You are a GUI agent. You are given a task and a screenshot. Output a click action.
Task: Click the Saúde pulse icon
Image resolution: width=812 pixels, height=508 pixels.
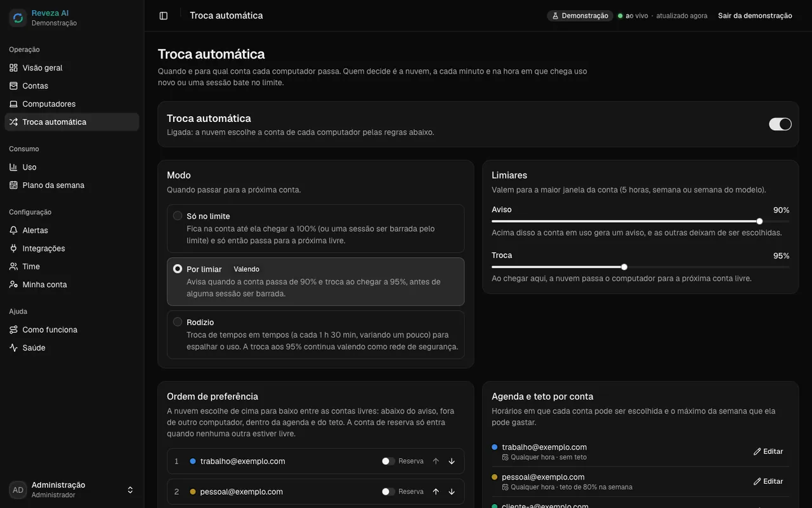(13, 348)
